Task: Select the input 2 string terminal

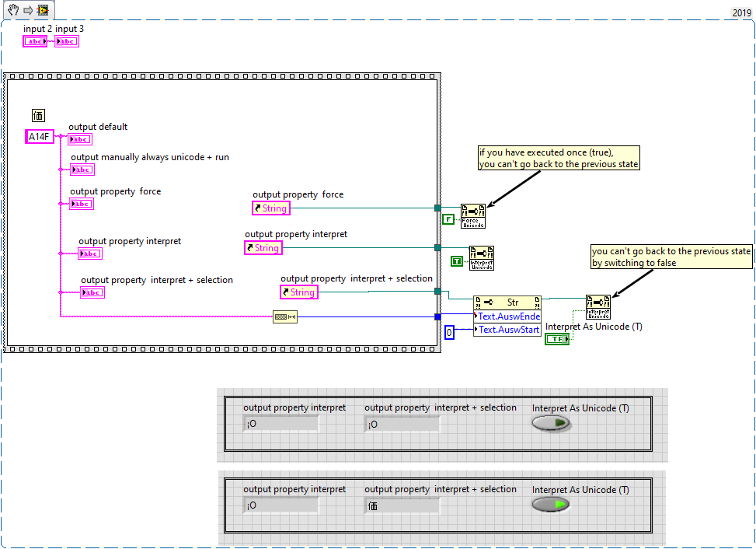Action: 35,41
